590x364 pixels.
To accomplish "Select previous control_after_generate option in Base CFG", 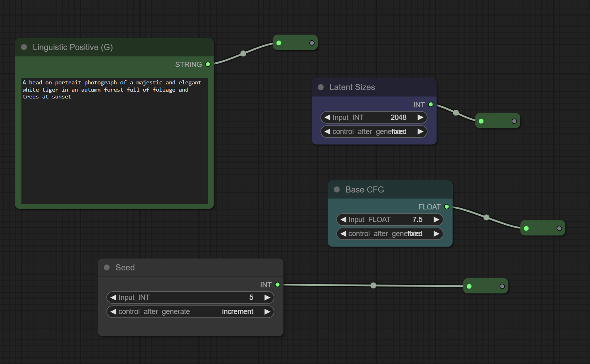I will [344, 234].
